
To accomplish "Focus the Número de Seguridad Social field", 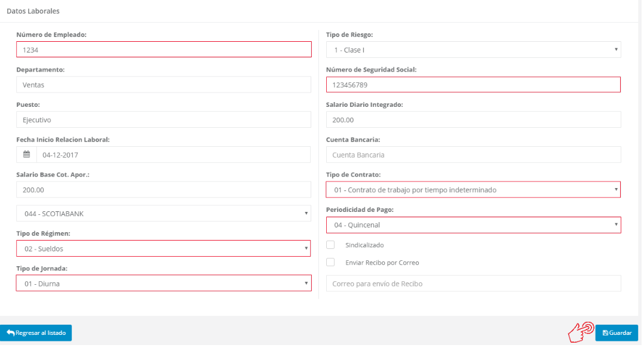I will [x=473, y=85].
